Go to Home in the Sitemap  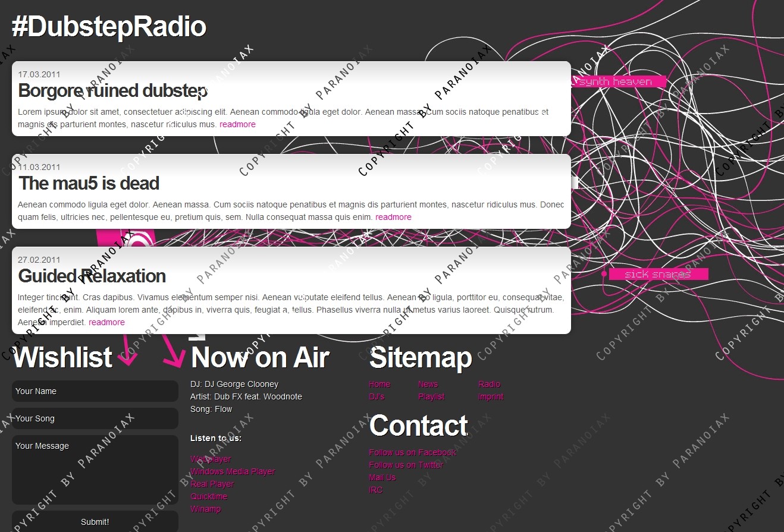[380, 385]
